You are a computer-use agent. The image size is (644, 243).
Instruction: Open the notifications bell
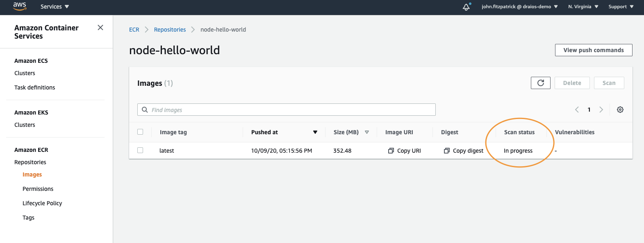[467, 7]
